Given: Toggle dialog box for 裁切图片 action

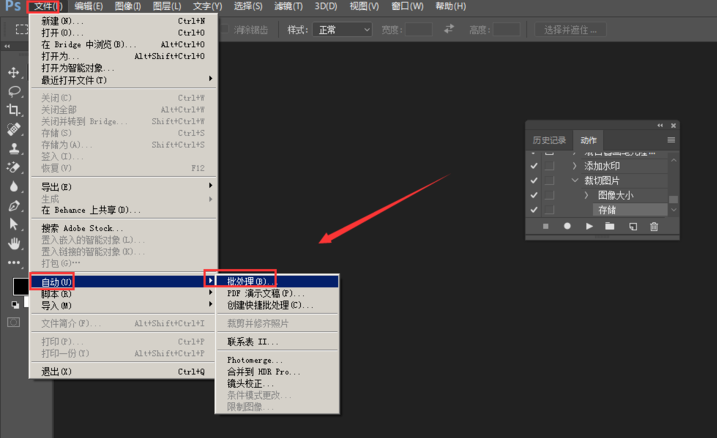Looking at the screenshot, I should 549,181.
